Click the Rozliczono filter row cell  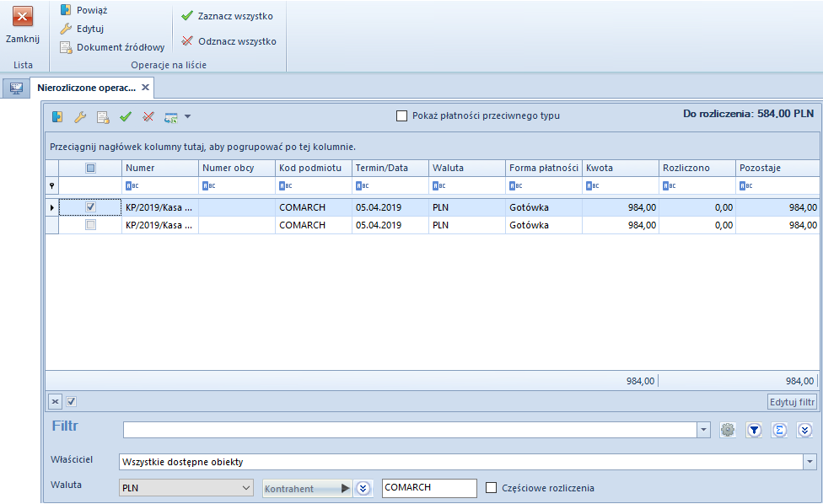[697, 185]
